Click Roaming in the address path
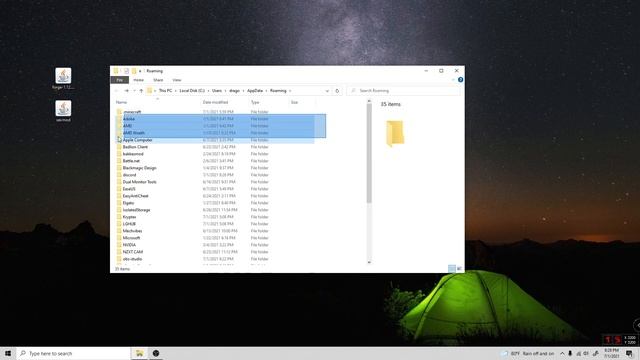This screenshot has width=640, height=360. point(278,91)
